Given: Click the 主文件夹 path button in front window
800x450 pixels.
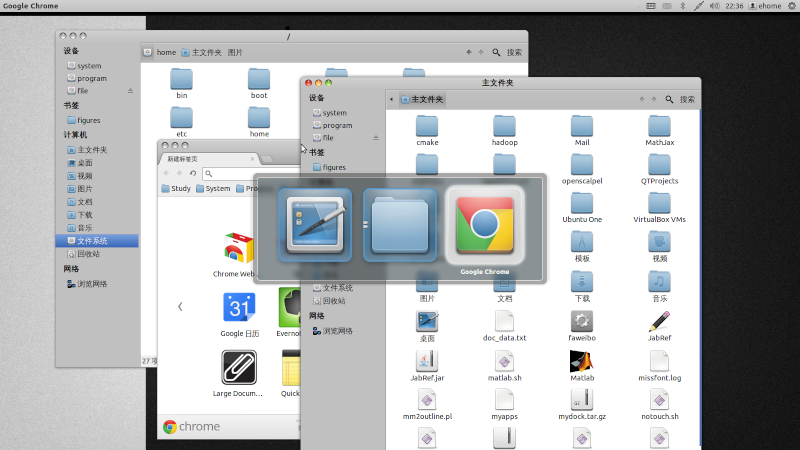Looking at the screenshot, I should 422,99.
